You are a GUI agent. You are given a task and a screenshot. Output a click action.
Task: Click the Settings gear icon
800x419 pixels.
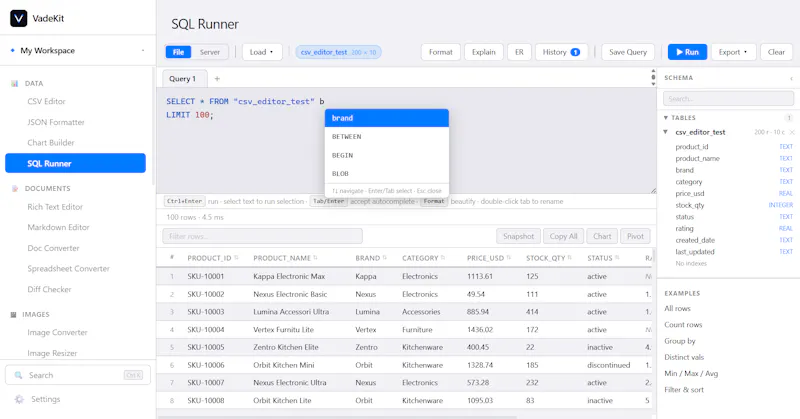[19, 399]
